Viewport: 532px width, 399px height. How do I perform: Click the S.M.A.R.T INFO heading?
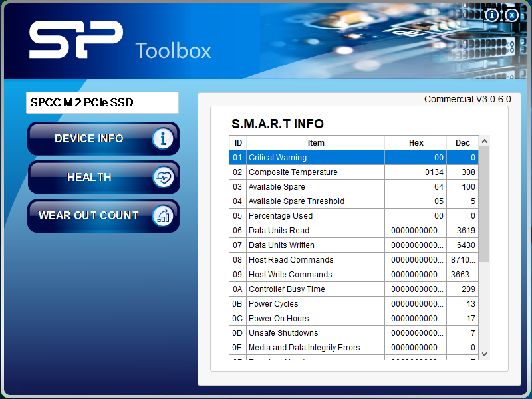click(x=277, y=124)
